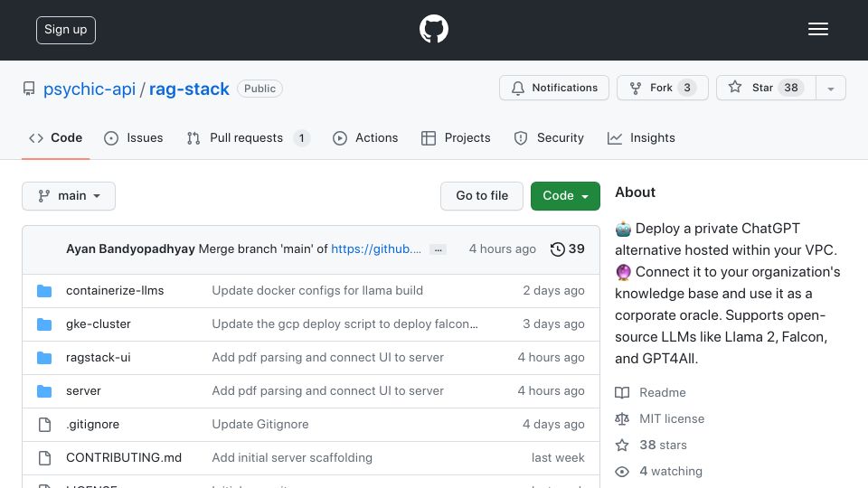The width and height of the screenshot is (868, 488).
Task: Click the repository icon beside psychic-api
Action: pos(29,89)
